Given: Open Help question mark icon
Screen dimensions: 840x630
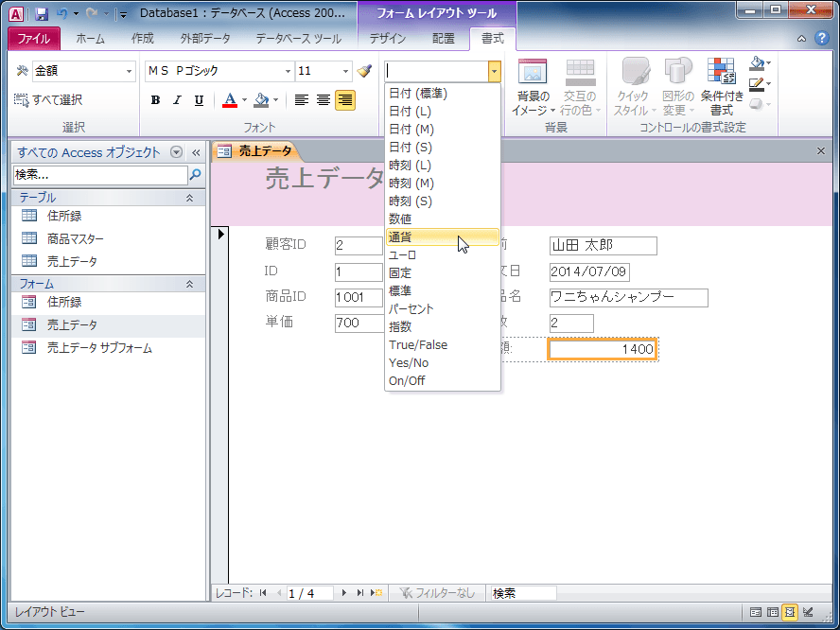Looking at the screenshot, I should click(x=821, y=38).
